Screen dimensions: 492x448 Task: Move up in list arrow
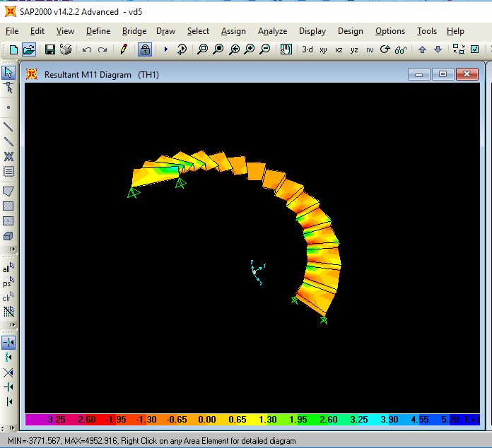point(422,49)
